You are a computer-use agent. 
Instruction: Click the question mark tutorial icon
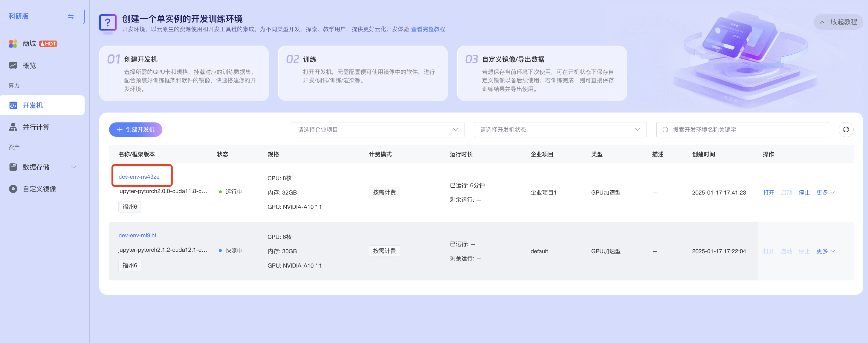(x=108, y=23)
